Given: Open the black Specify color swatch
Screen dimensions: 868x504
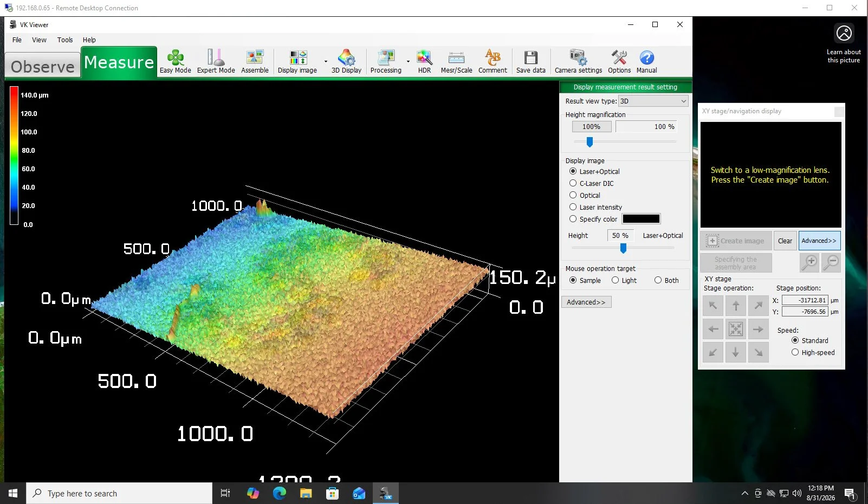Looking at the screenshot, I should pyautogui.click(x=641, y=219).
